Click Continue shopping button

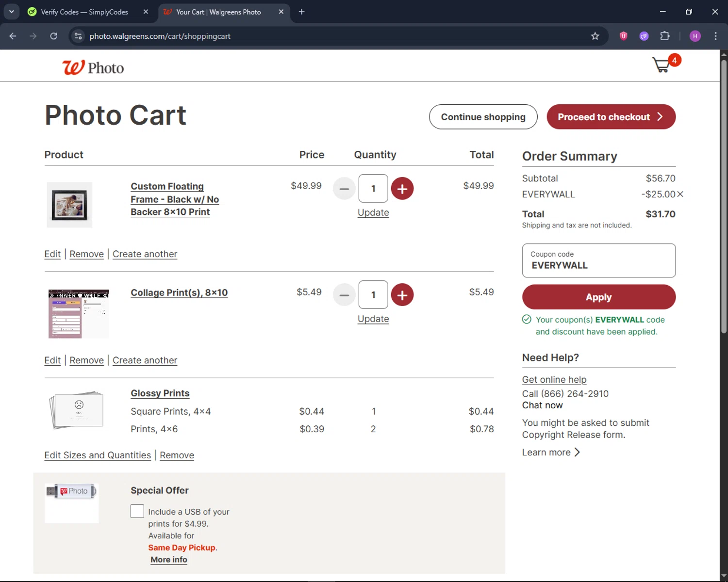point(483,117)
